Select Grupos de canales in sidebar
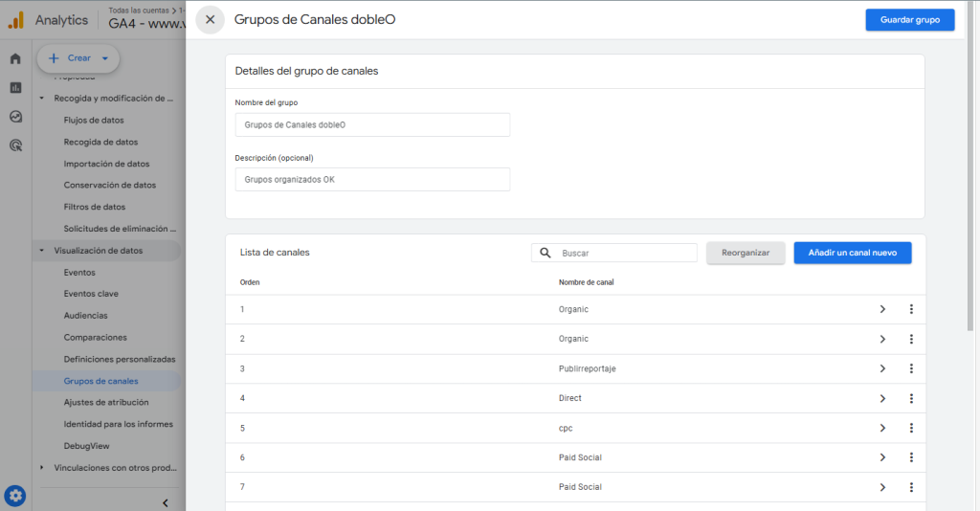The height and width of the screenshot is (511, 980). tap(100, 381)
